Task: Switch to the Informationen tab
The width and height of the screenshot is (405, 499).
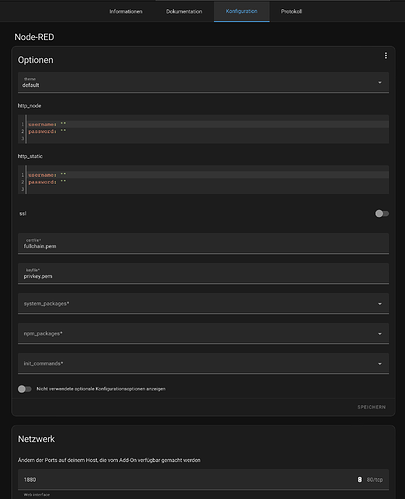Action: point(126,11)
